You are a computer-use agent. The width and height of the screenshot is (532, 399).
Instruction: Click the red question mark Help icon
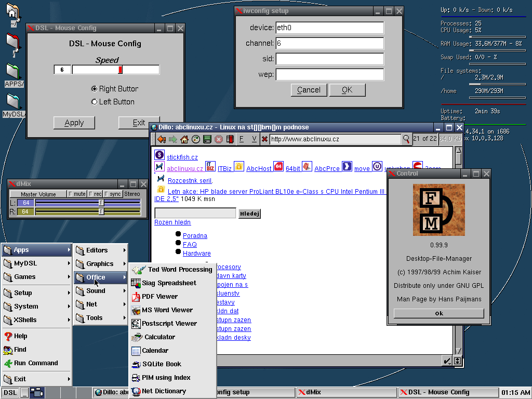click(8, 336)
